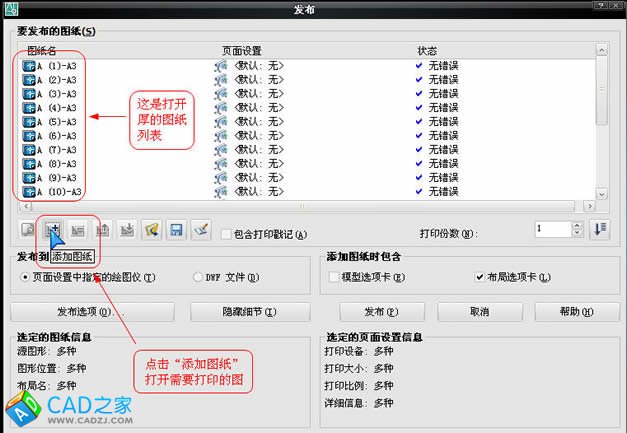Click the Save Sheet List floppy icon
Image resolution: width=627 pixels, height=433 pixels.
pos(176,230)
